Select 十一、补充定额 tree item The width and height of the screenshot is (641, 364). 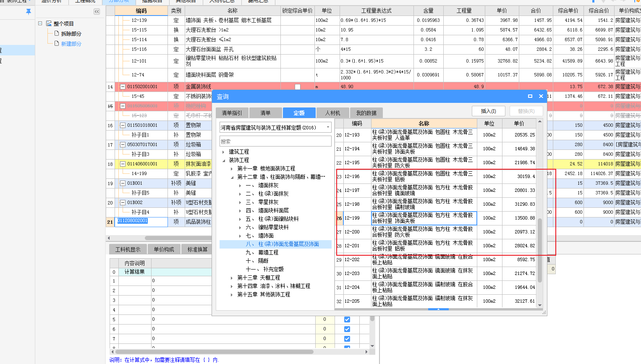click(x=265, y=270)
